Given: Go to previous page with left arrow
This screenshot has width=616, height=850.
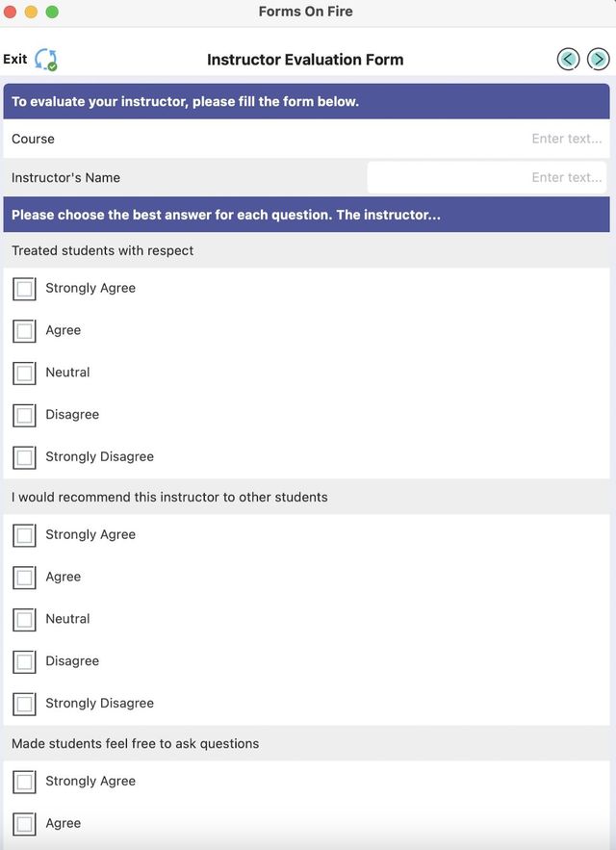Looking at the screenshot, I should (x=568, y=60).
